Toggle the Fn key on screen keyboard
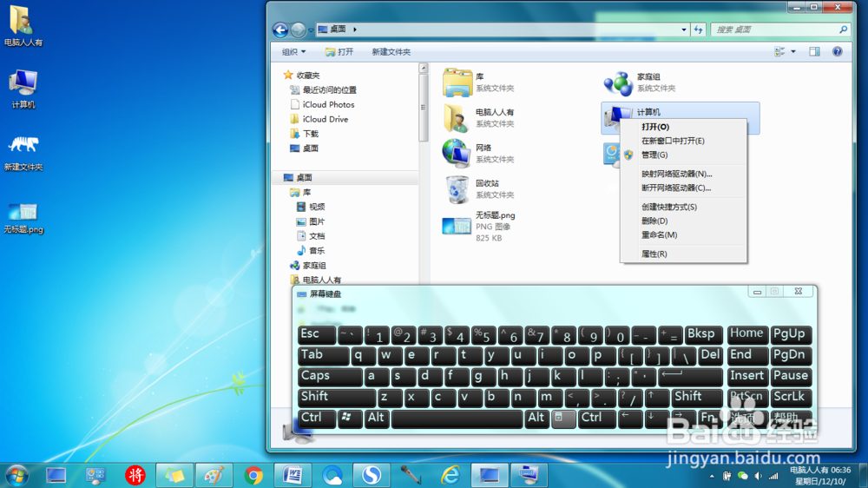868x488 pixels. [710, 419]
